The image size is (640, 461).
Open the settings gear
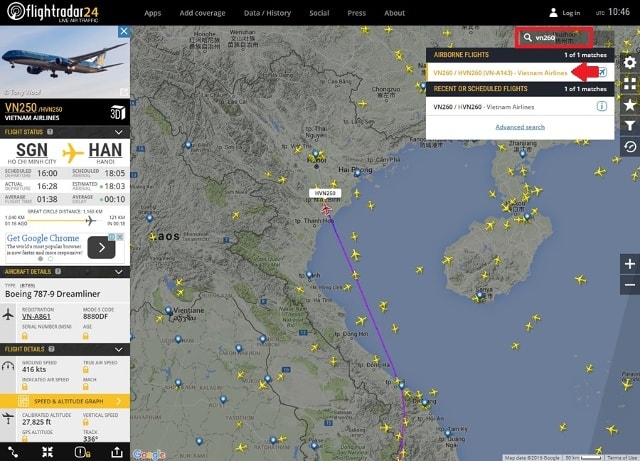[630, 62]
